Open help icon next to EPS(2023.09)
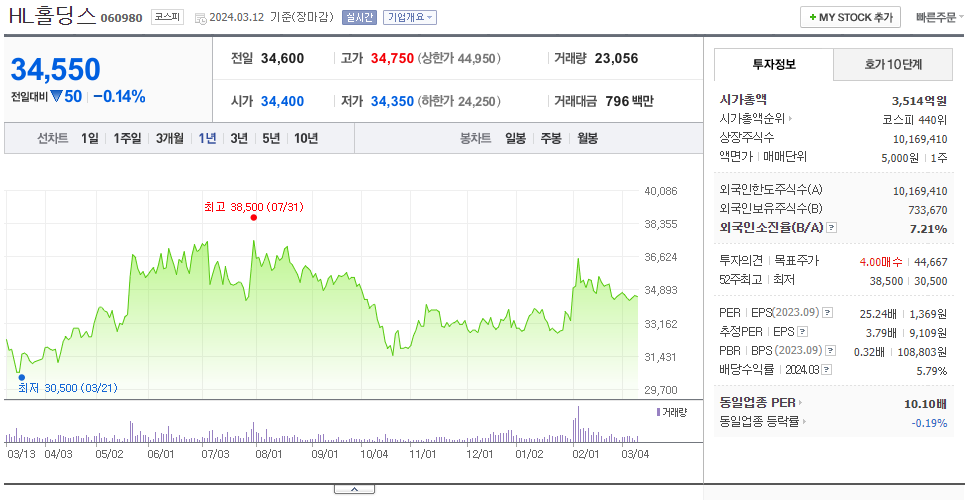 tap(827, 313)
